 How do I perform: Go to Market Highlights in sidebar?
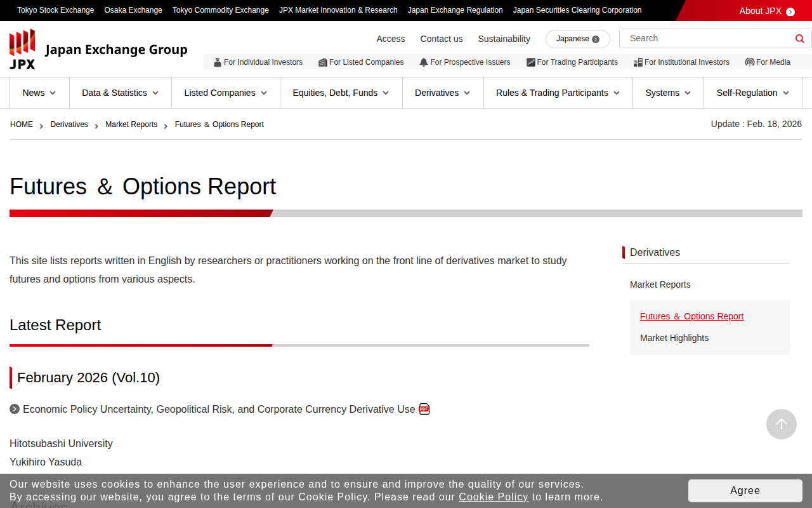tap(674, 338)
